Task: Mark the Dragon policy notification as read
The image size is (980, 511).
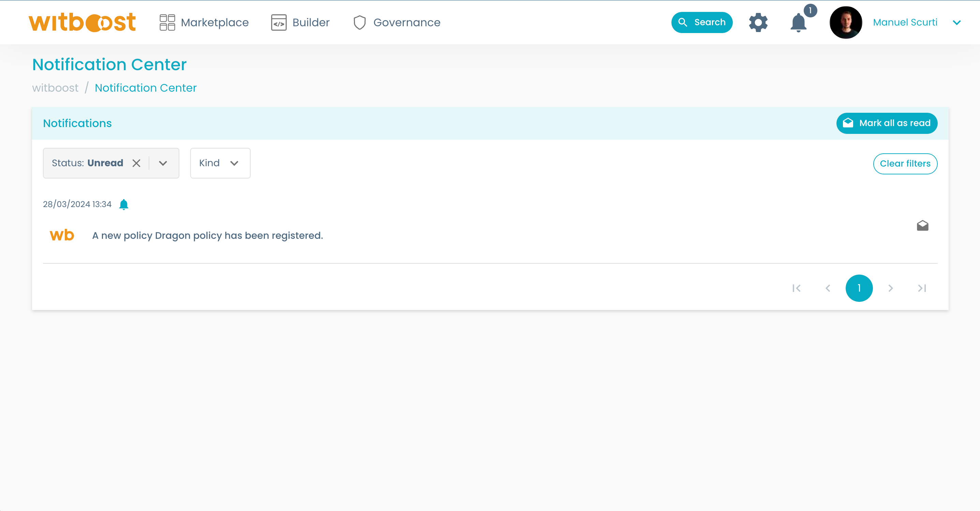Action: (x=922, y=226)
